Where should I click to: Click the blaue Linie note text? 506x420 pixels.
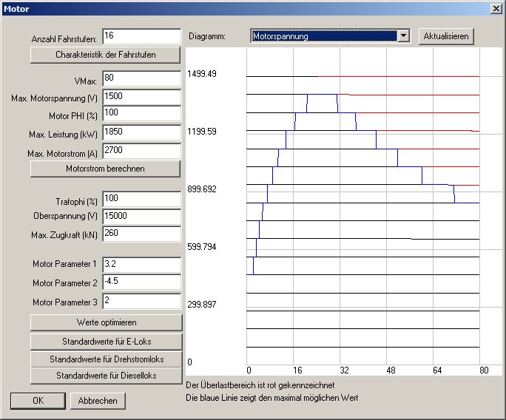click(272, 398)
